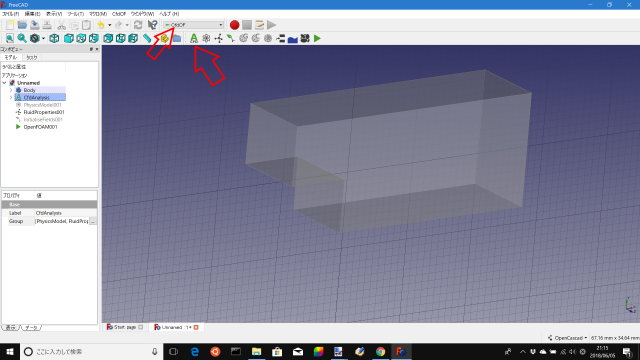Copy selection using the Copy icon
Viewport: 640px width, 360px height.
[74, 25]
